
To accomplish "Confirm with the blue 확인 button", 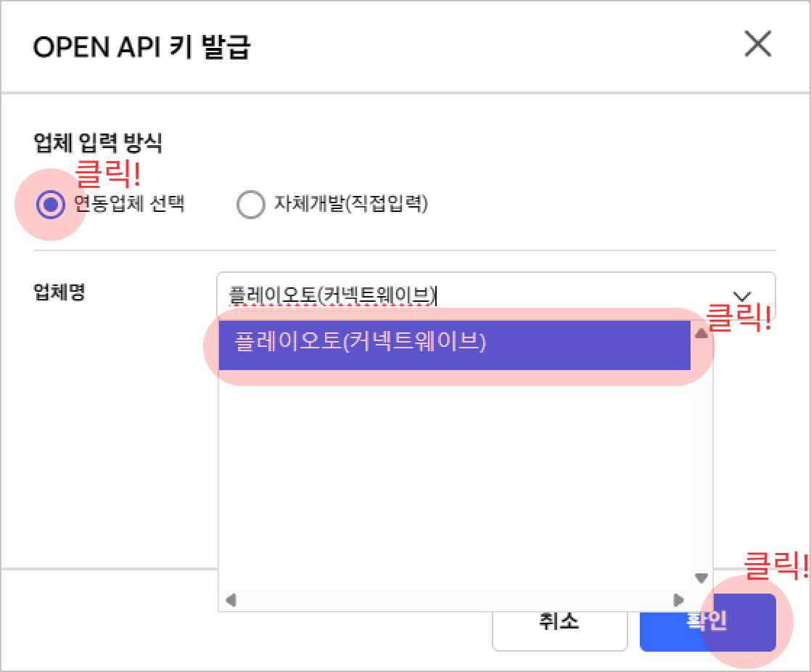I will pyautogui.click(x=707, y=622).
